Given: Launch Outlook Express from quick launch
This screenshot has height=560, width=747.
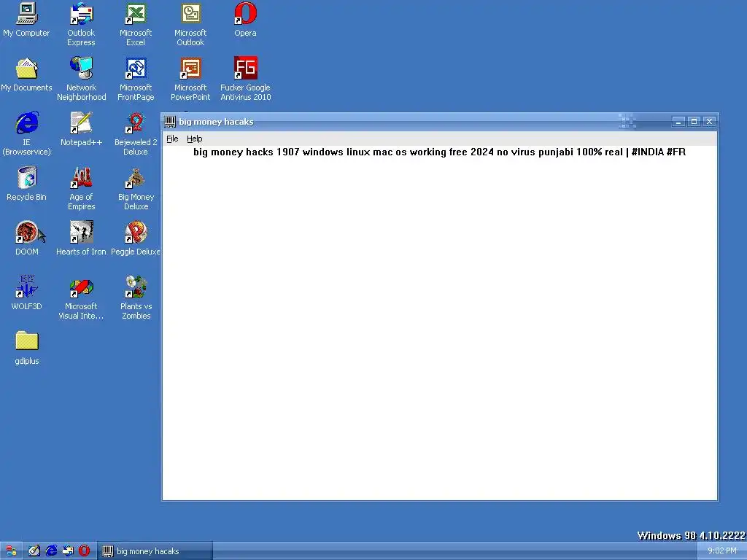Looking at the screenshot, I should [68, 551].
